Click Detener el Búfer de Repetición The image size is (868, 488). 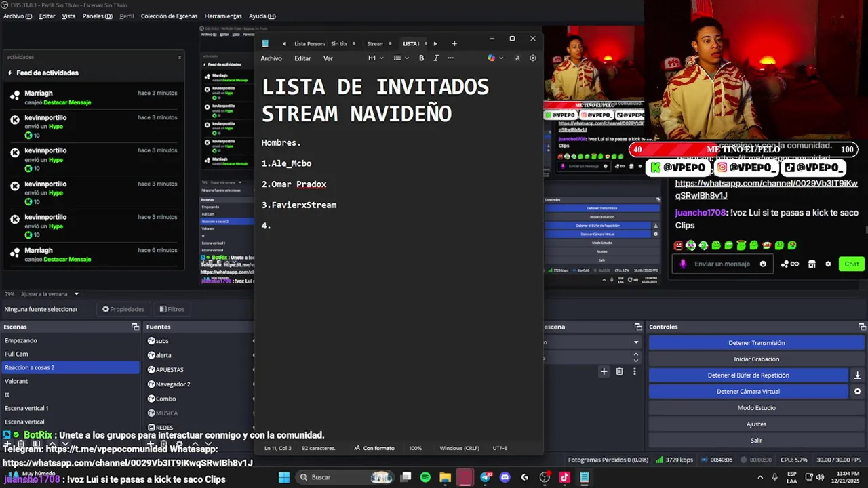click(x=749, y=375)
